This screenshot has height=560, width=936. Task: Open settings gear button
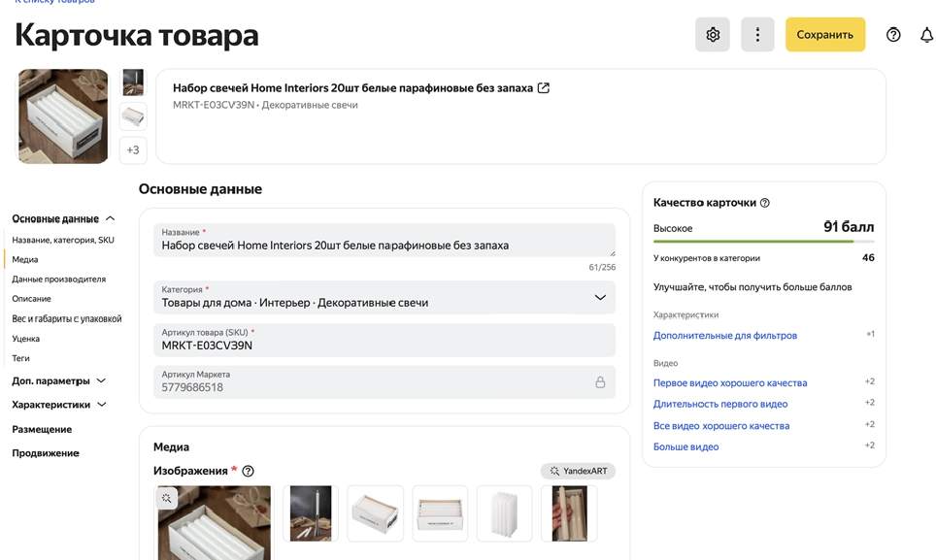[713, 35]
